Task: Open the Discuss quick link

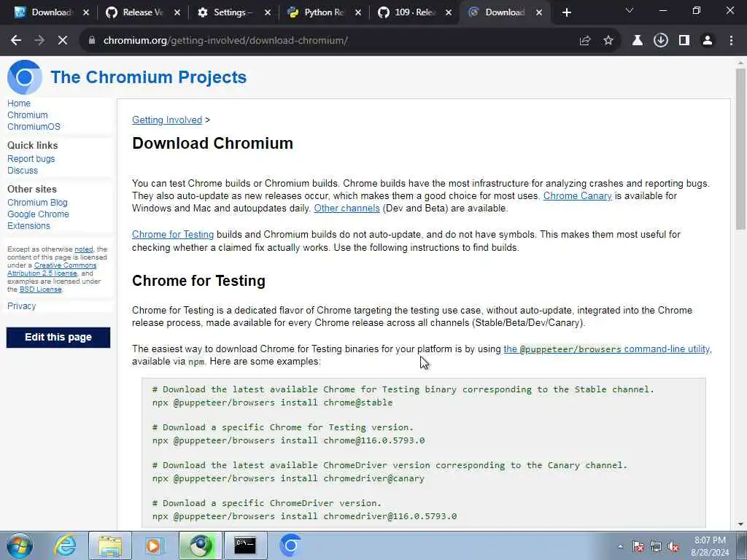Action: click(23, 171)
